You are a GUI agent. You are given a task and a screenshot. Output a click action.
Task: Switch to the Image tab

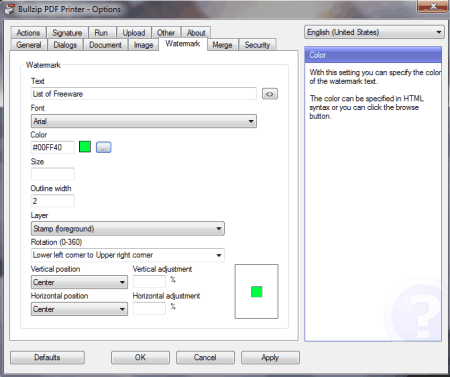[143, 45]
